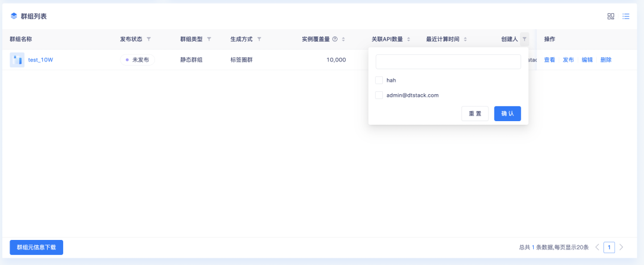The image size is (644, 265).
Task: Click 编辑 for test_10W
Action: click(x=587, y=60)
